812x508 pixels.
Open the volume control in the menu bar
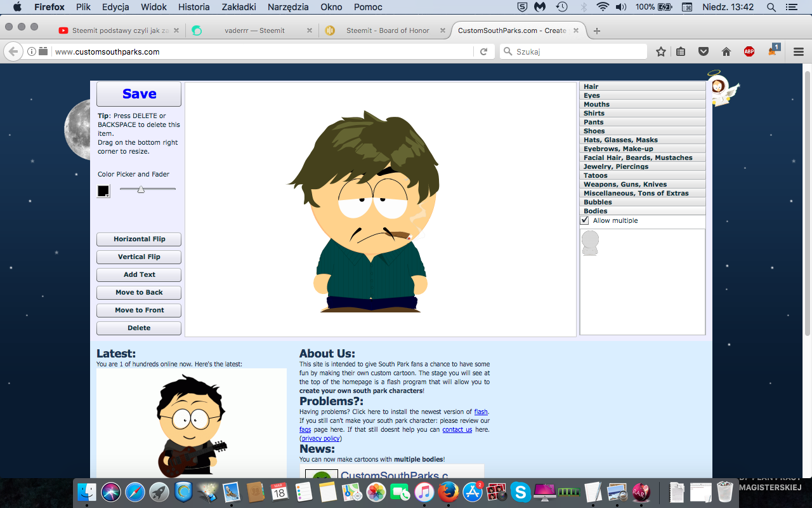(621, 7)
